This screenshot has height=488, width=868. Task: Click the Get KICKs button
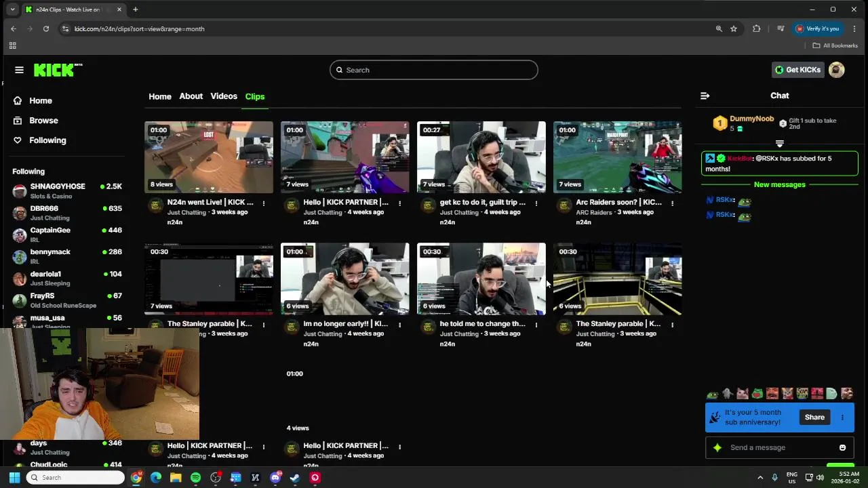(797, 70)
